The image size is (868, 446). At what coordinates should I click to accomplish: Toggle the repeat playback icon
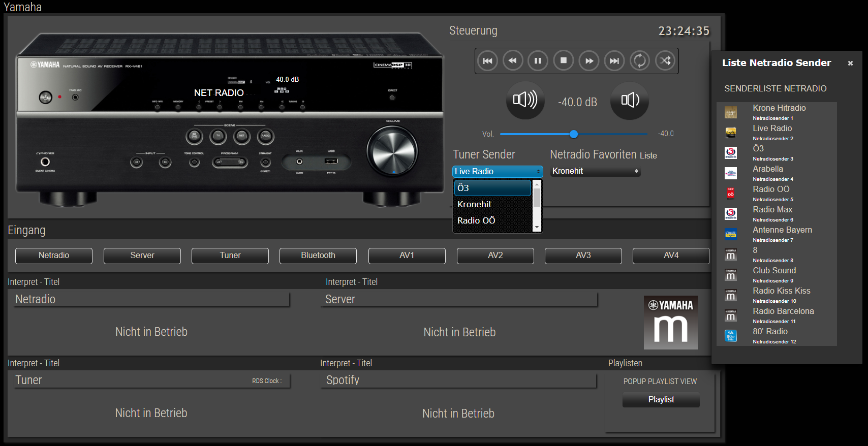pyautogui.click(x=640, y=61)
